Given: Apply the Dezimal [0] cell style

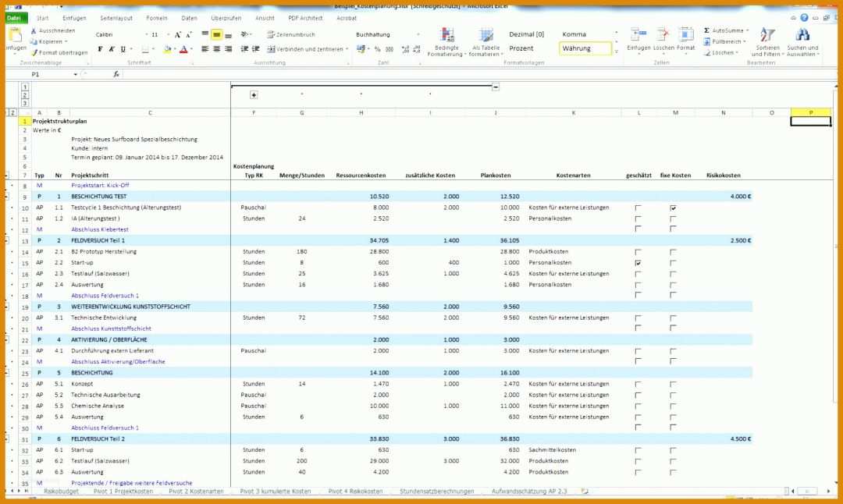Looking at the screenshot, I should tap(526, 34).
